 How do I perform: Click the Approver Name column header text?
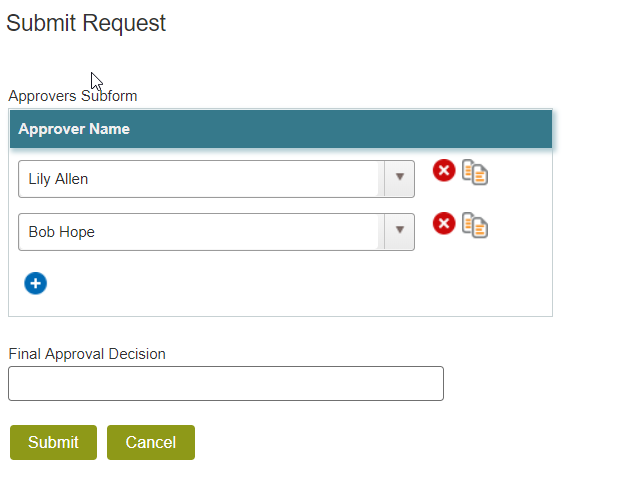(74, 129)
